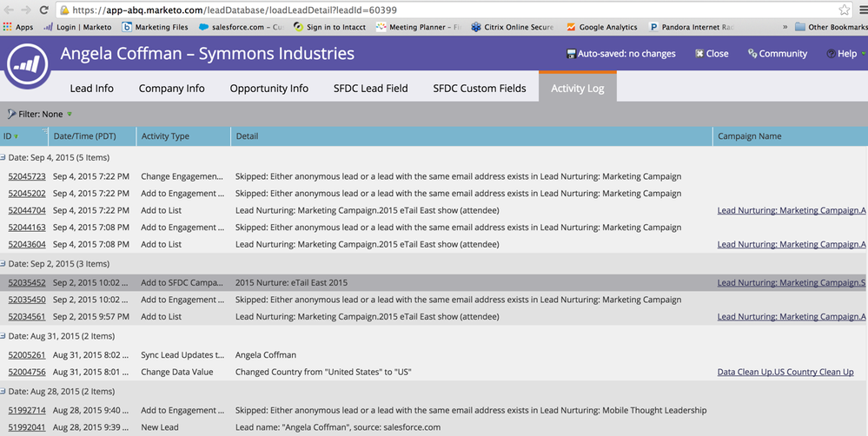Collapse the Aug 31, 2015 group
The image size is (868, 436).
[3, 336]
